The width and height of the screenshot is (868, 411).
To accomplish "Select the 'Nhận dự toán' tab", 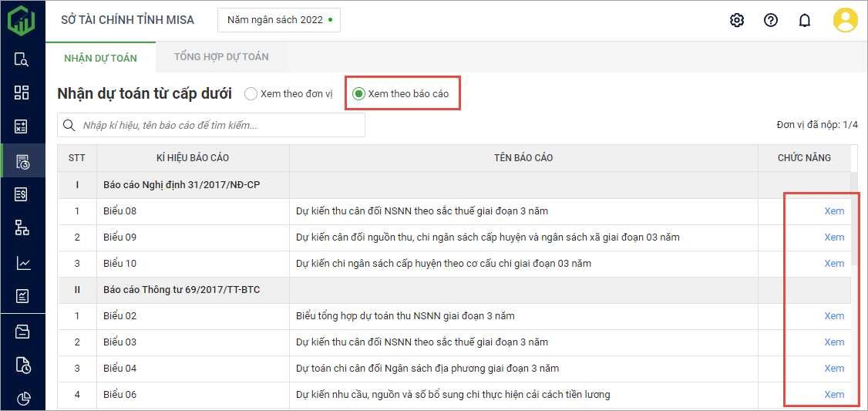I will (100, 58).
